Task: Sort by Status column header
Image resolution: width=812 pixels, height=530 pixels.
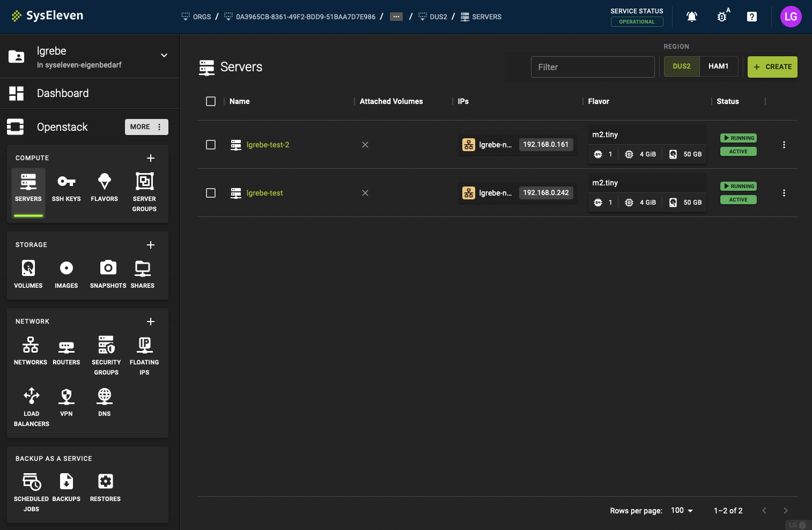Action: pos(728,101)
